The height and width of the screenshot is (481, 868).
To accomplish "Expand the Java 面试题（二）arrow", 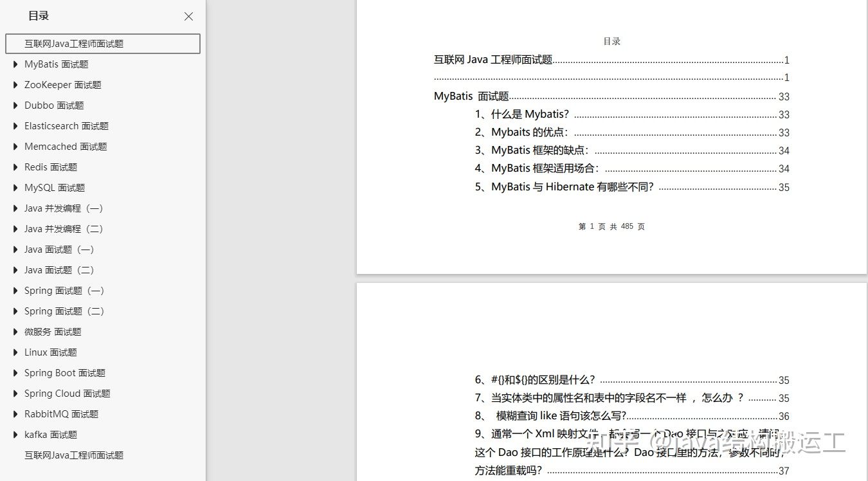I will coord(15,270).
